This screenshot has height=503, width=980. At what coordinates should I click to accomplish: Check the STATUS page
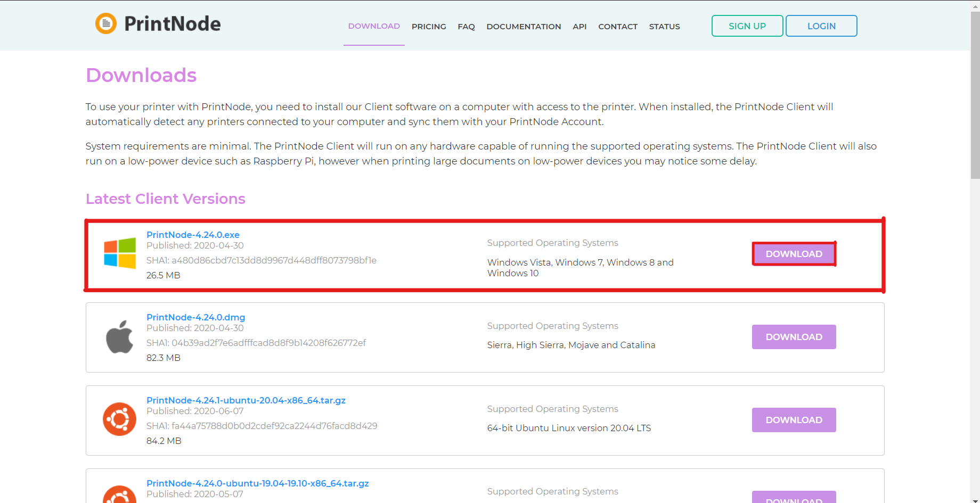[x=664, y=27]
